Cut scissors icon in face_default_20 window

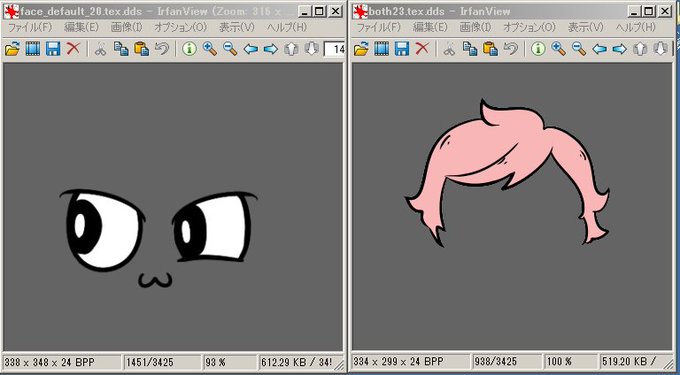101,49
